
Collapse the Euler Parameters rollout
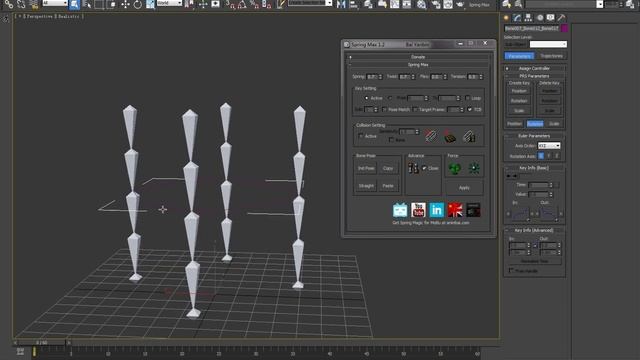pyautogui.click(x=534, y=136)
